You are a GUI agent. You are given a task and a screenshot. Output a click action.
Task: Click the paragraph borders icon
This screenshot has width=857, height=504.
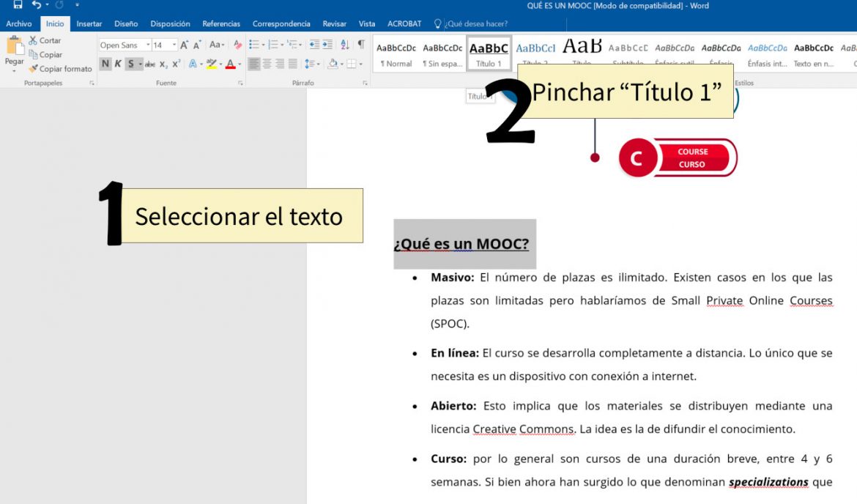pyautogui.click(x=352, y=64)
